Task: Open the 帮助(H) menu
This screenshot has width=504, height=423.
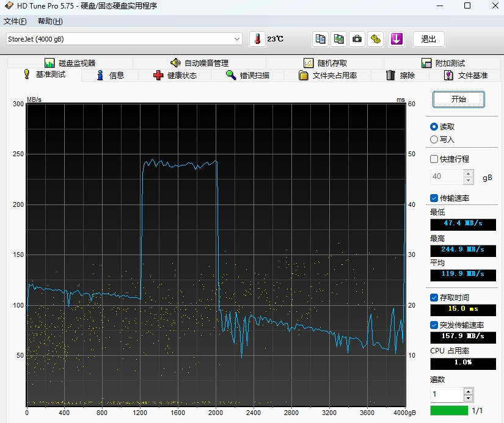Action: tap(50, 21)
